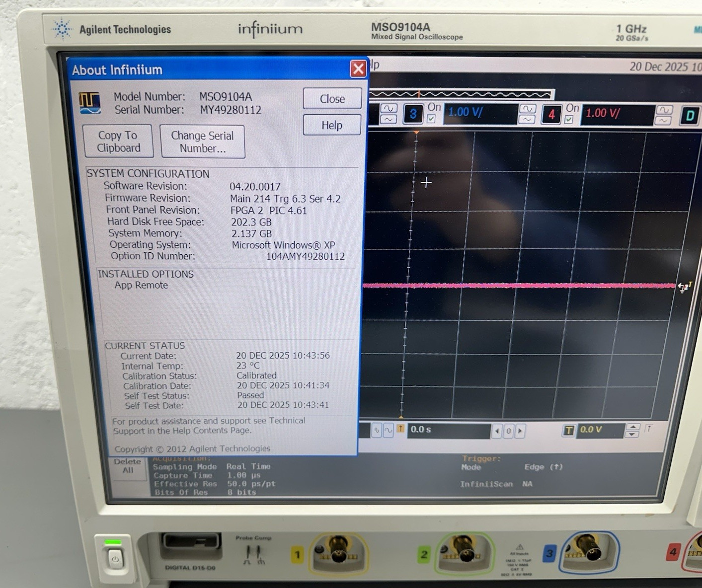This screenshot has height=588, width=702.
Task: Click front panel value FPGA 2 PIC 4.61
Action: click(269, 211)
